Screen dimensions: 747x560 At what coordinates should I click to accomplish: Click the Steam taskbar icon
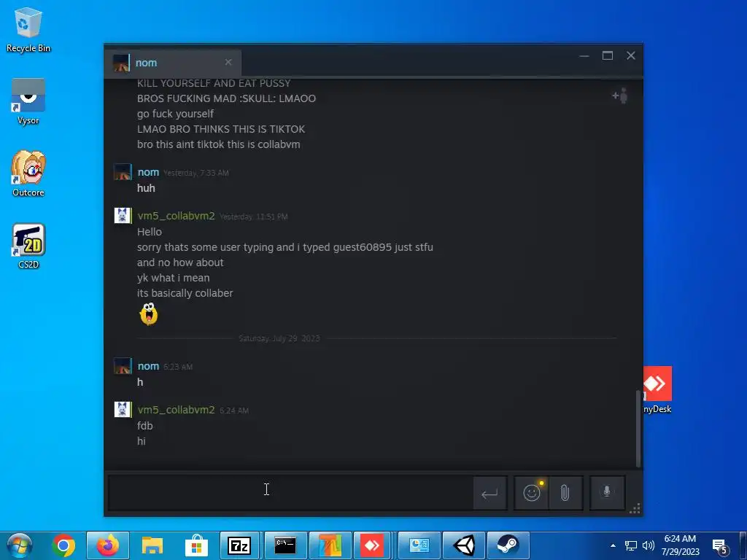pos(508,545)
